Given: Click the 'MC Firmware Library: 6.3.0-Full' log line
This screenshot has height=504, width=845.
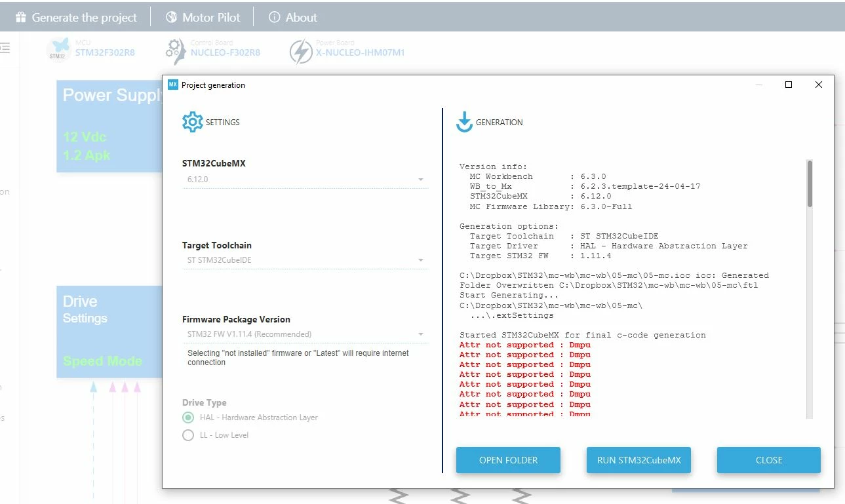Looking at the screenshot, I should tap(551, 206).
